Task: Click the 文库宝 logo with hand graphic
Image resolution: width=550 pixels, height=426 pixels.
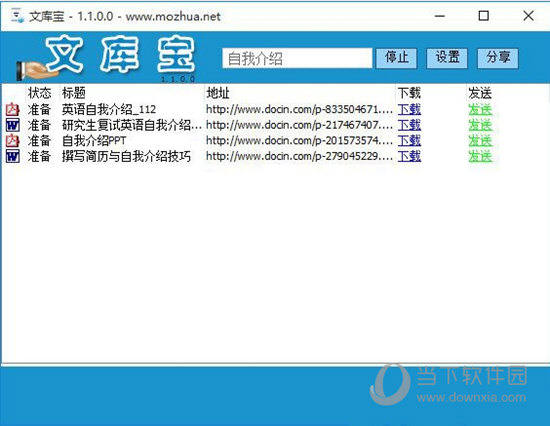Action: (105, 57)
